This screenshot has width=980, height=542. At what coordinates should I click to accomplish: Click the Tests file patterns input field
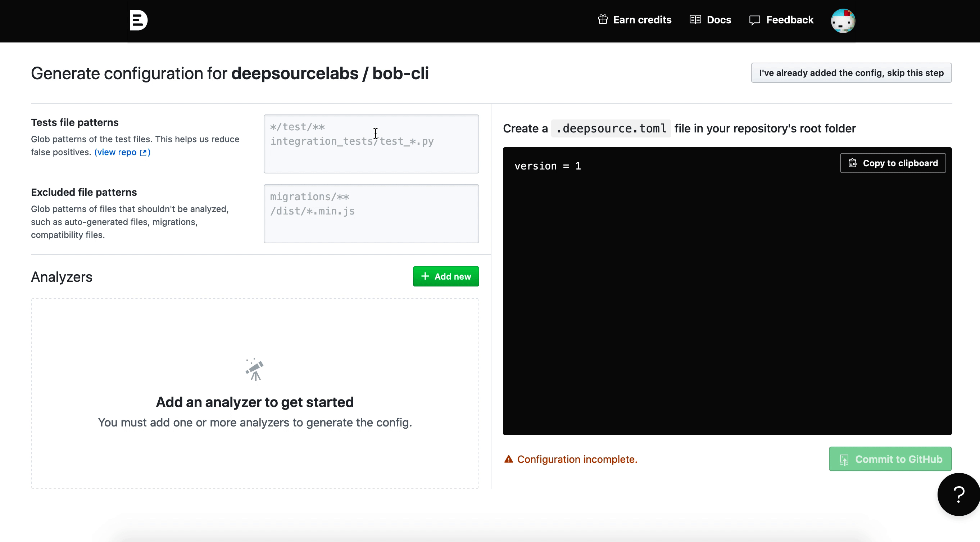pyautogui.click(x=371, y=144)
